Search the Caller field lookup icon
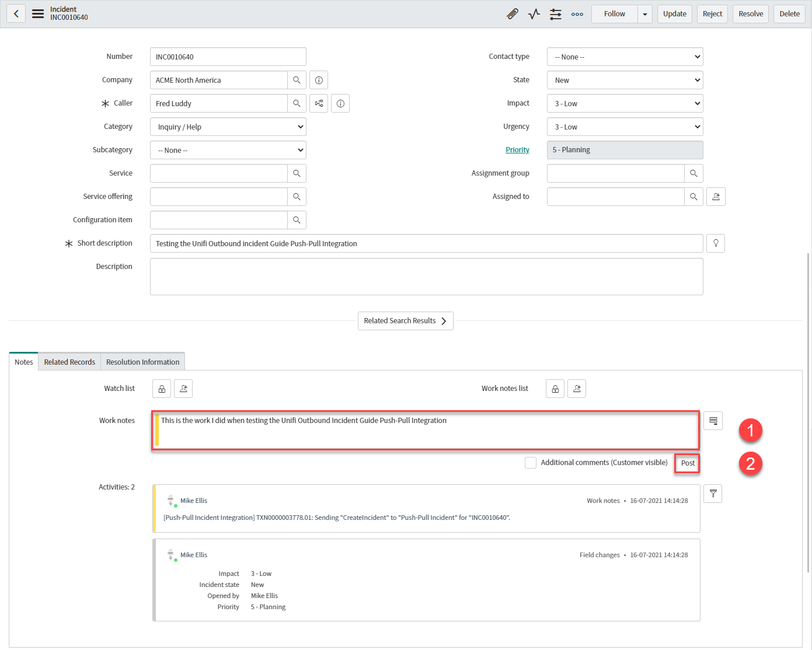812x650 pixels. click(x=297, y=103)
